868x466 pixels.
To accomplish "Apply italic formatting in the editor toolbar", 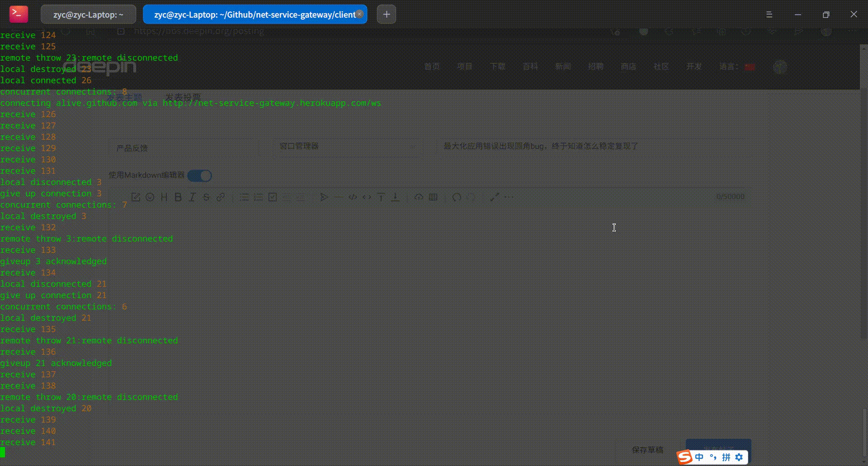I will click(192, 197).
